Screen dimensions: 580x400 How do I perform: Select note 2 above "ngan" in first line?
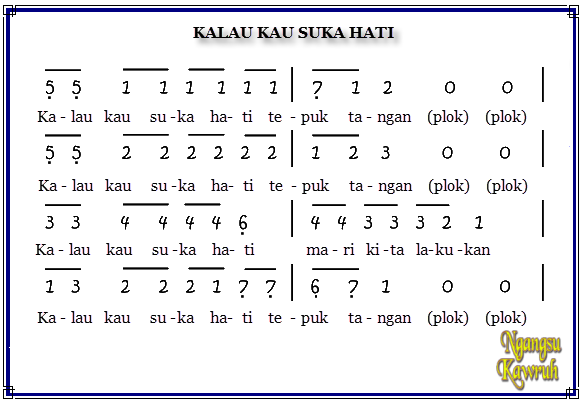(387, 88)
